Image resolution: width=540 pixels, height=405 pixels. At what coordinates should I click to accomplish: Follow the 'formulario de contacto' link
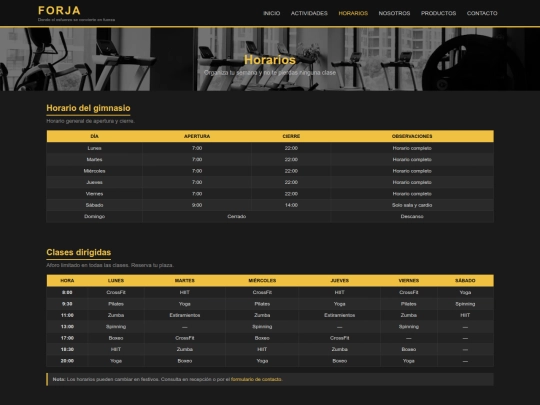[256, 379]
